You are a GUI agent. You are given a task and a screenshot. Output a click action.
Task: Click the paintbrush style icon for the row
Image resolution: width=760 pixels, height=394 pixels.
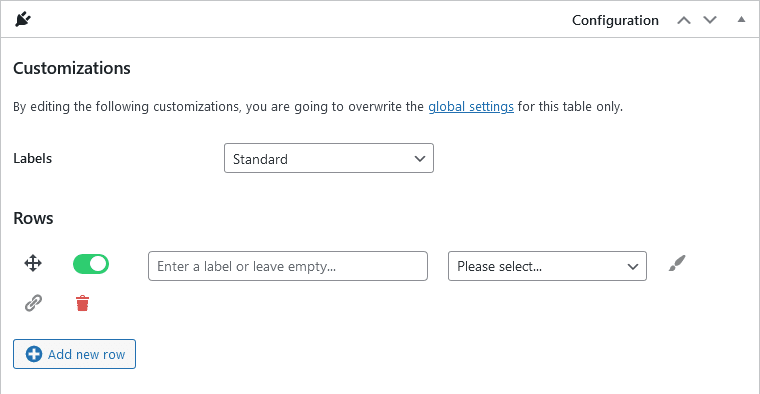[x=677, y=263]
